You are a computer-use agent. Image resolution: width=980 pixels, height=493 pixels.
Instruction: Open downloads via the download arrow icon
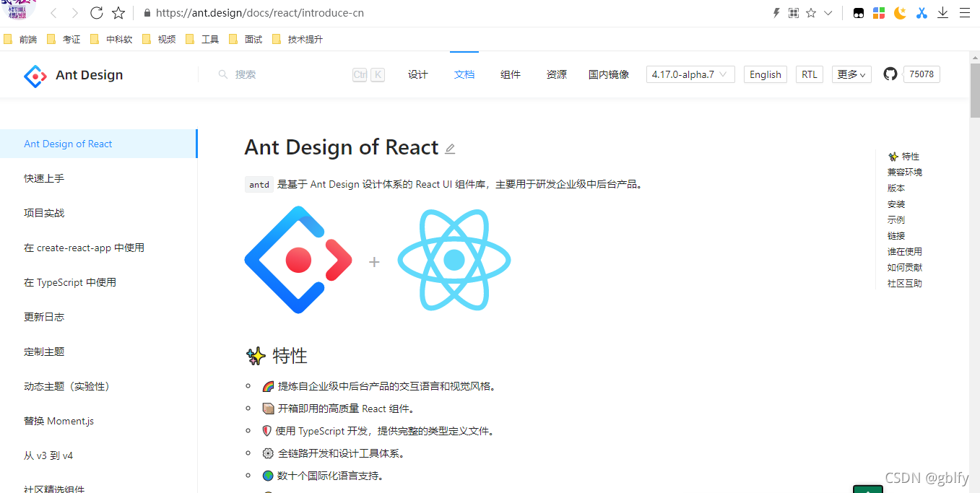tap(942, 12)
